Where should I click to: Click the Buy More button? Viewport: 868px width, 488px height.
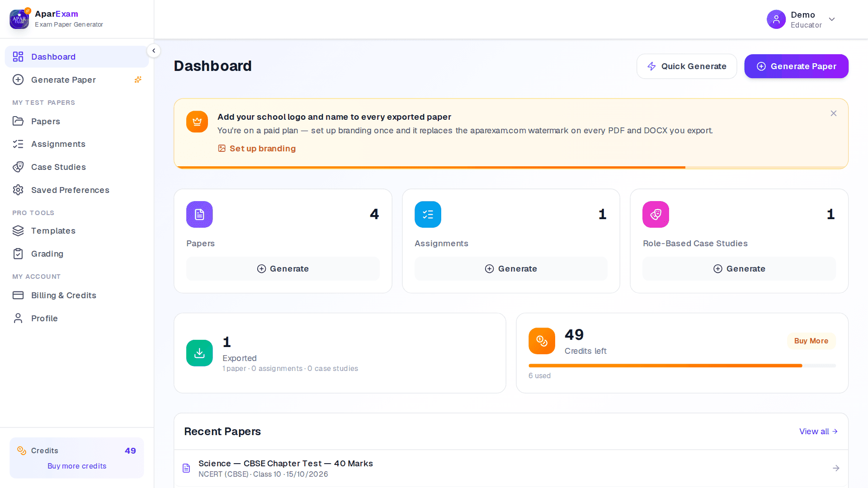(x=811, y=341)
